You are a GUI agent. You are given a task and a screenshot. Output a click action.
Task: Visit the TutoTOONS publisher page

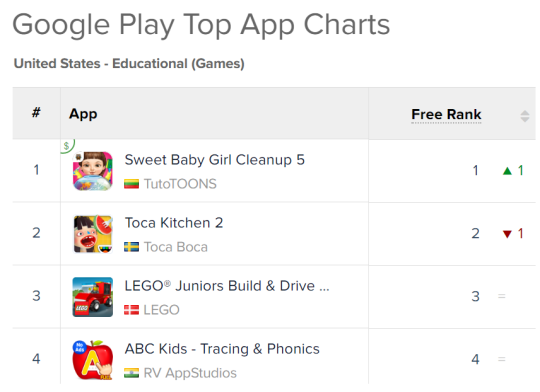click(180, 184)
